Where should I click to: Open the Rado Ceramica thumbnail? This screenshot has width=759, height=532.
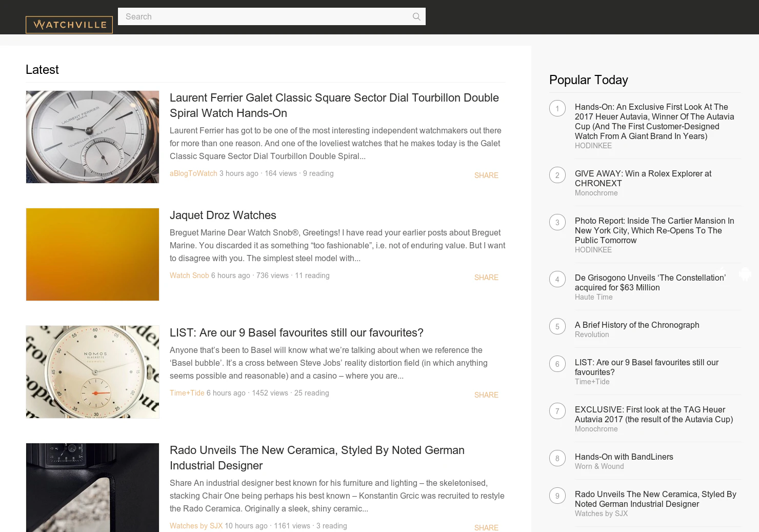click(x=92, y=487)
